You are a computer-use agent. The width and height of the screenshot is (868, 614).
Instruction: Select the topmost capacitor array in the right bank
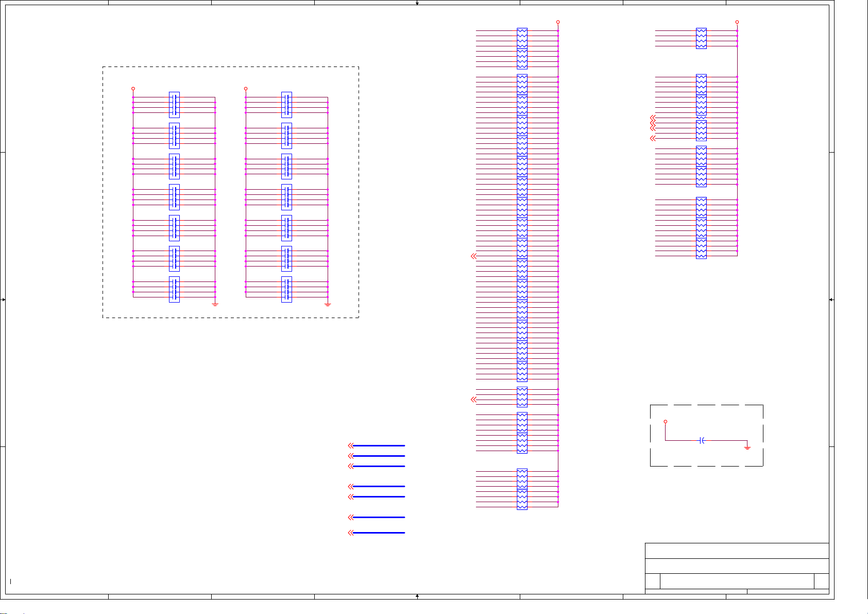coord(286,105)
